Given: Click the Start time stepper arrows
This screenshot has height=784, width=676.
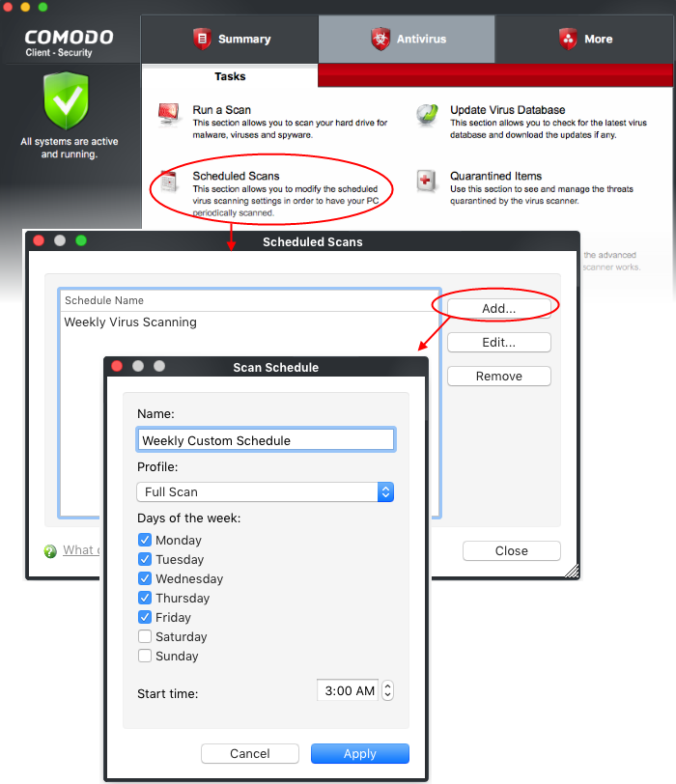Looking at the screenshot, I should [387, 690].
